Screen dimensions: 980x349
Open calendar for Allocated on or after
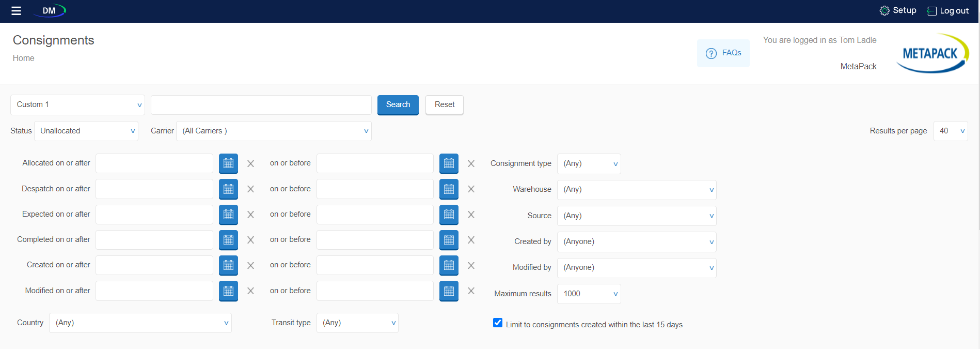point(228,163)
